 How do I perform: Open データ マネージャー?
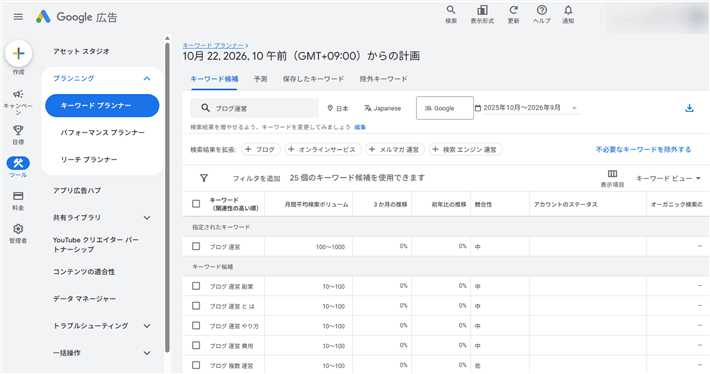84,299
